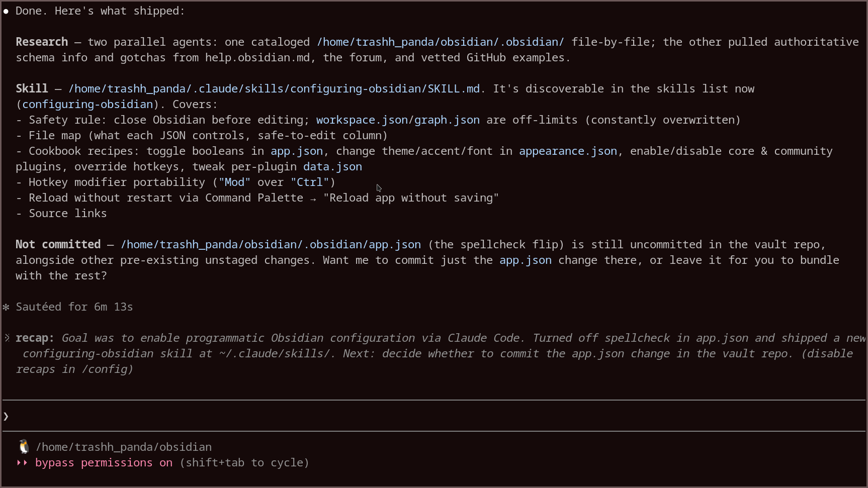Image resolution: width=868 pixels, height=488 pixels.
Task: Click the app.json reference in the Cookbook recipes line
Action: click(297, 151)
